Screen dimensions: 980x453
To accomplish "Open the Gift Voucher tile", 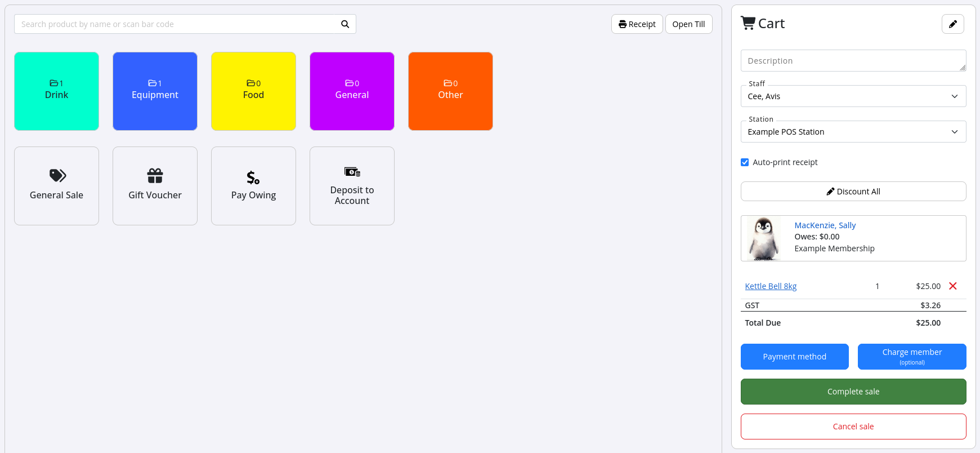I will [x=155, y=186].
